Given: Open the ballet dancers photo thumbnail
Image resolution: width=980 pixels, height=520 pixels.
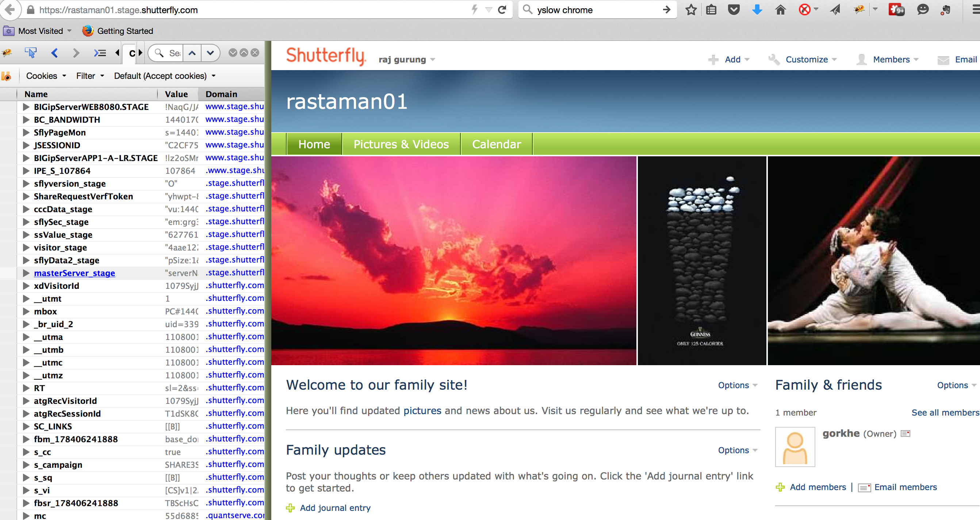Looking at the screenshot, I should [873, 261].
